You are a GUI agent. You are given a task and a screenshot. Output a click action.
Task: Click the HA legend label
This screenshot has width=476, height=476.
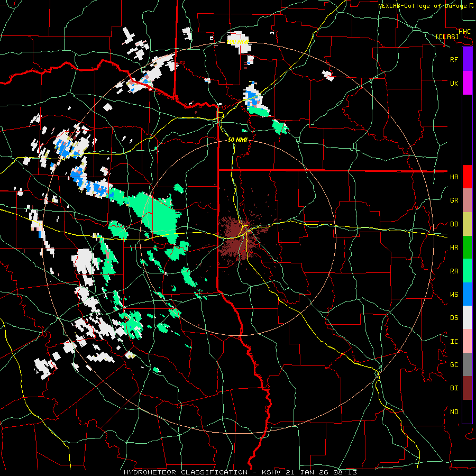[454, 177]
